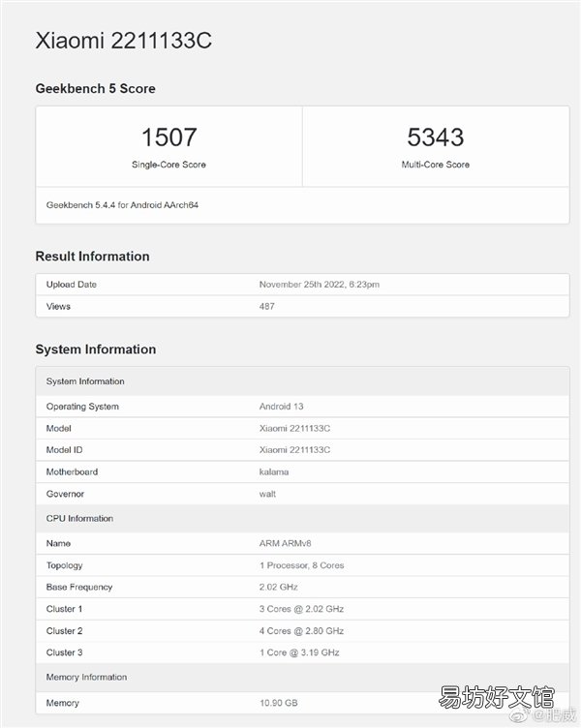
Task: Click the Governor label
Action: coord(65,494)
